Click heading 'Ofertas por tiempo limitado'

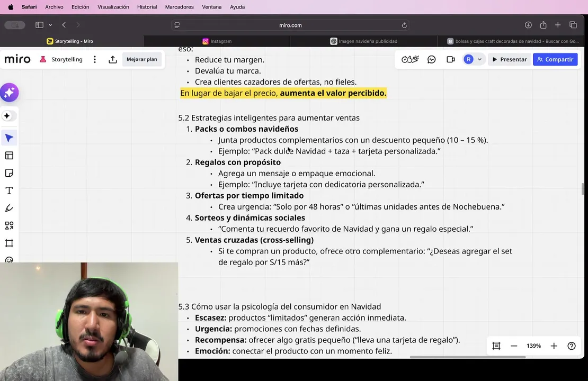pos(249,196)
